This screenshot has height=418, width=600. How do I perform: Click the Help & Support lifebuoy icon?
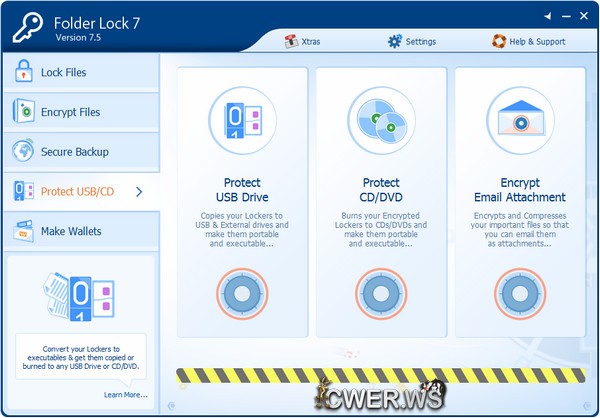point(499,41)
